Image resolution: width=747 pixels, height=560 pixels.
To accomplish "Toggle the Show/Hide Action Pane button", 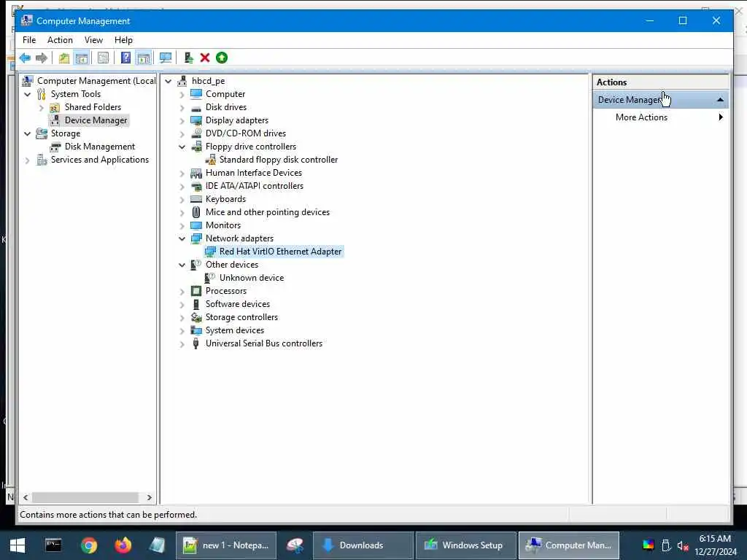I will tap(143, 58).
